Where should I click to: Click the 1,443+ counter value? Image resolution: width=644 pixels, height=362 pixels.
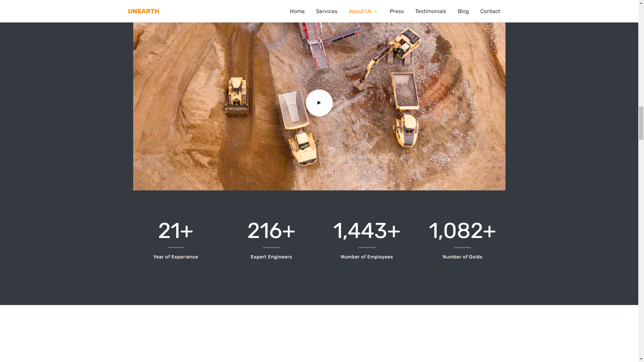coord(367,231)
